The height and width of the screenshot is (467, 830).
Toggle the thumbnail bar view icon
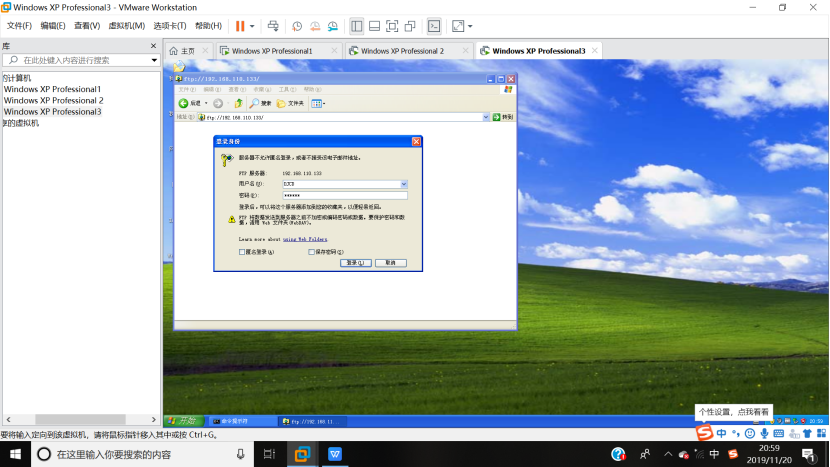coord(374,26)
